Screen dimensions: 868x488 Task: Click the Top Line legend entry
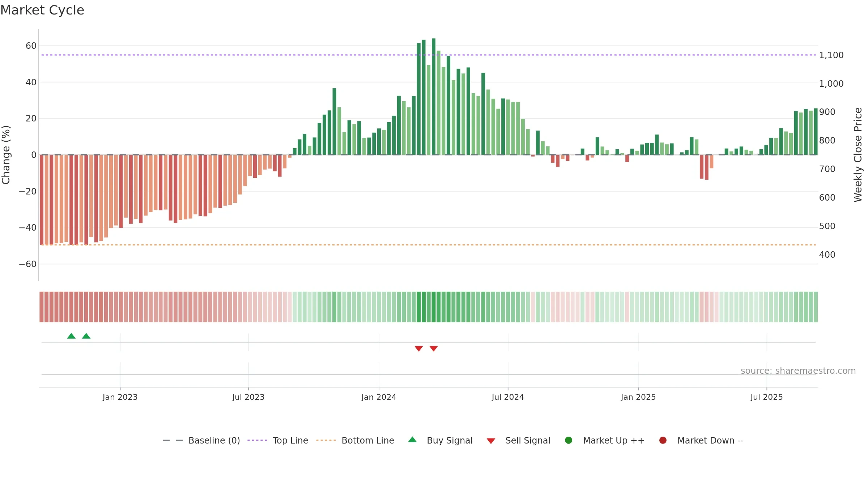pos(278,440)
